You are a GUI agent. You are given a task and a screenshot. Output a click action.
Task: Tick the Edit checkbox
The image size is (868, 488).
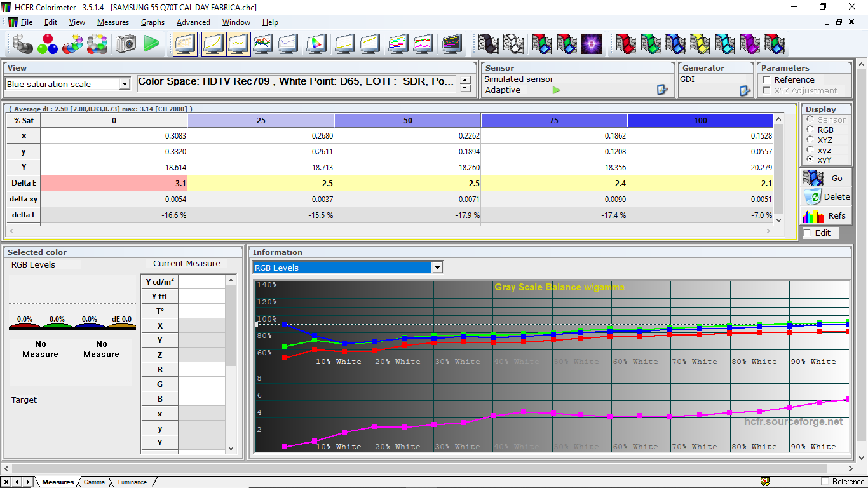click(x=808, y=233)
